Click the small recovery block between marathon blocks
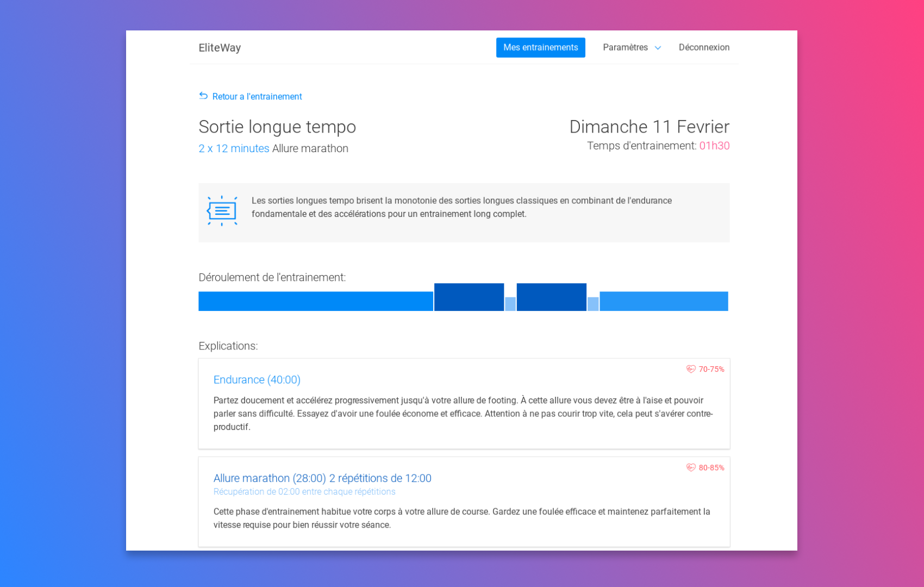This screenshot has width=924, height=587. click(x=510, y=304)
